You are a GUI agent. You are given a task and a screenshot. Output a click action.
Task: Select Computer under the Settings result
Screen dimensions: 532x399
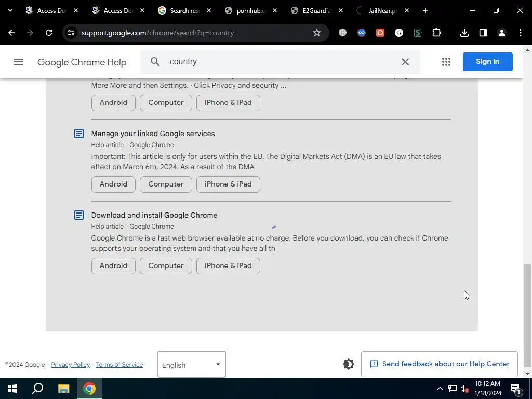point(166,102)
